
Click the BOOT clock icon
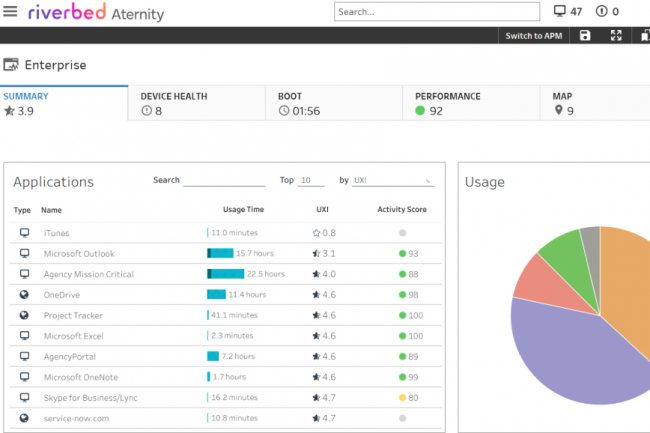pyautogui.click(x=284, y=111)
